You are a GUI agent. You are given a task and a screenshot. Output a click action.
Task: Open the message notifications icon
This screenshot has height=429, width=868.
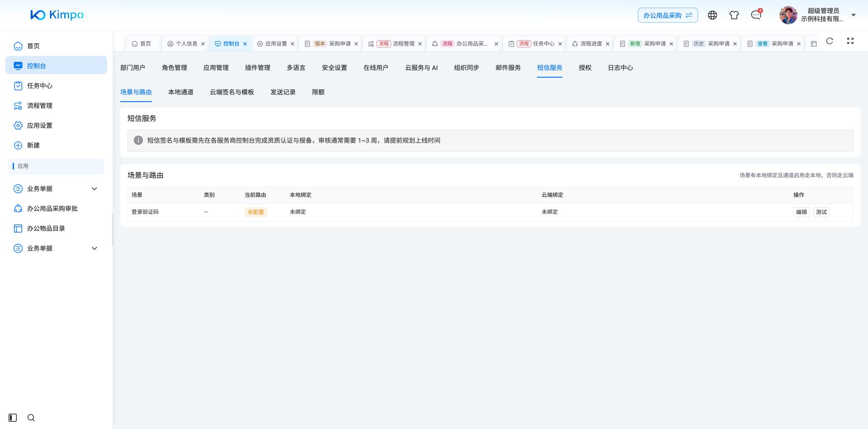pos(756,15)
